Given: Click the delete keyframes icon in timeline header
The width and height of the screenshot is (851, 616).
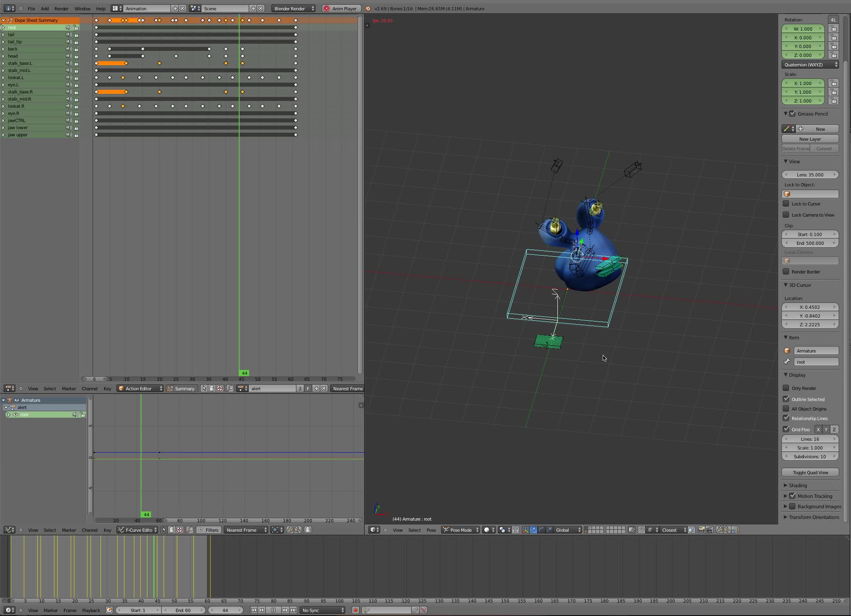Looking at the screenshot, I should [x=423, y=610].
